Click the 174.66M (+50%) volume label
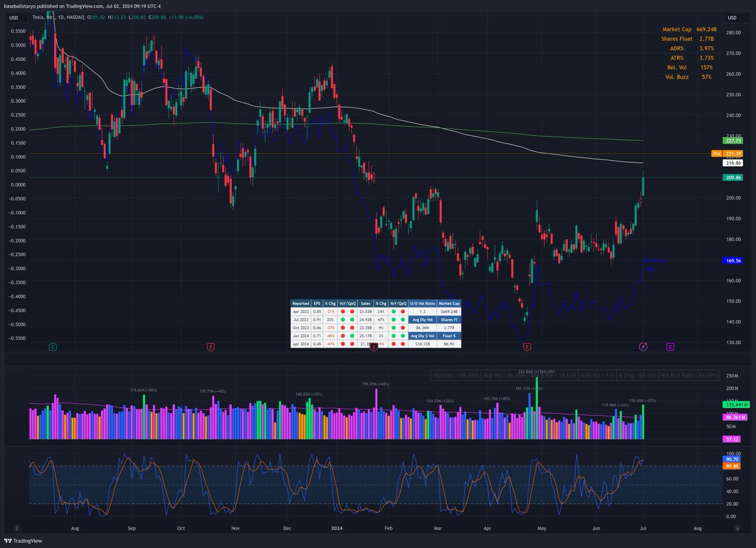The height and width of the screenshot is (548, 756). coord(143,391)
